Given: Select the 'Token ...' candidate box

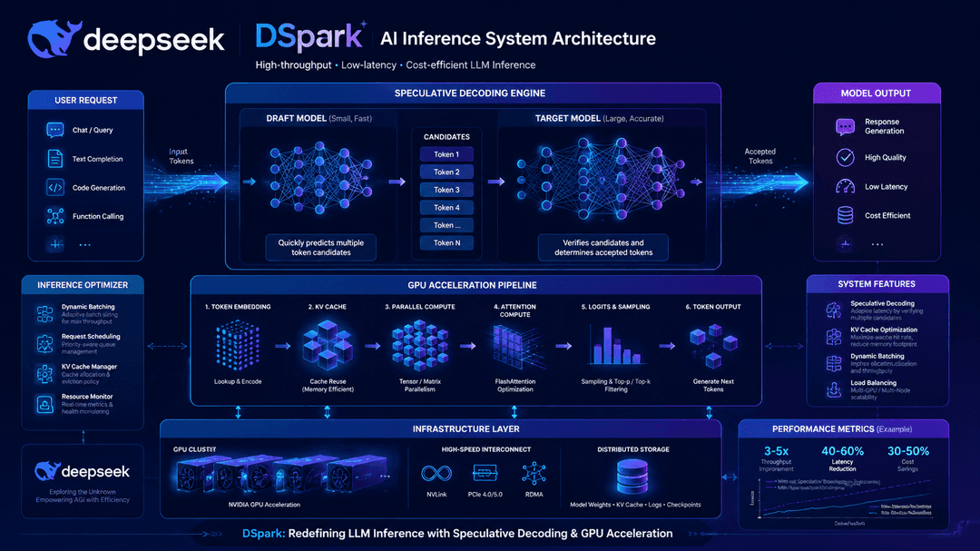Looking at the screenshot, I should (446, 225).
